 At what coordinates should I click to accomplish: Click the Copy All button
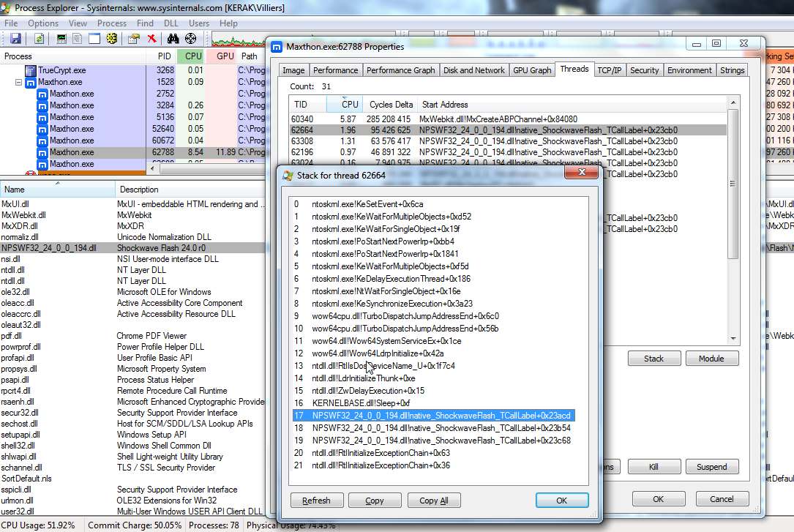pos(434,500)
